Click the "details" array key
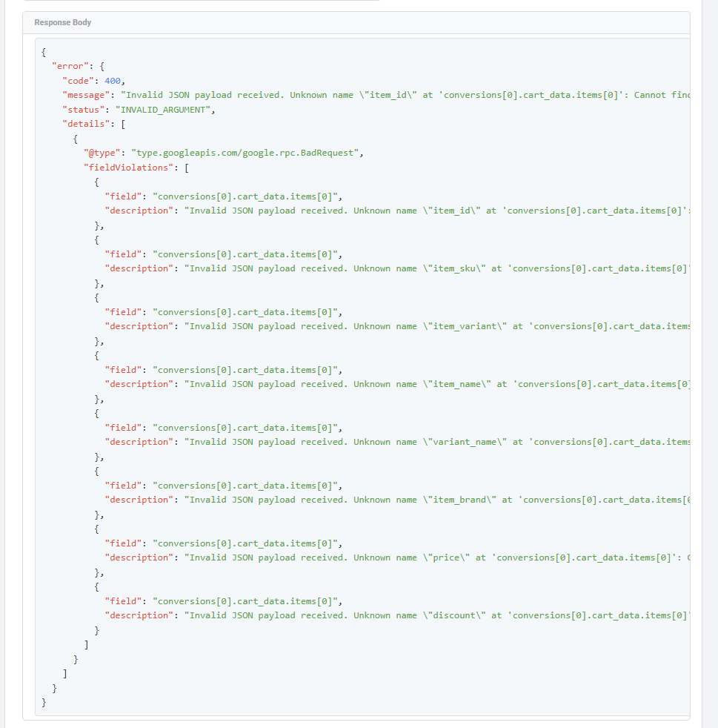 click(86, 124)
